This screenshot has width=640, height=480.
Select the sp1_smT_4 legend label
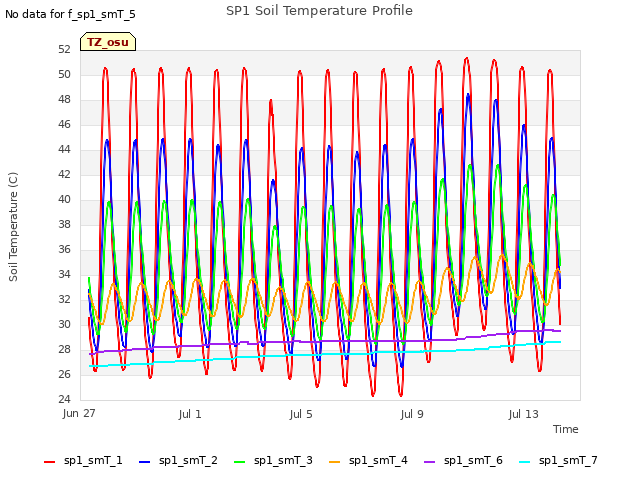point(378,461)
